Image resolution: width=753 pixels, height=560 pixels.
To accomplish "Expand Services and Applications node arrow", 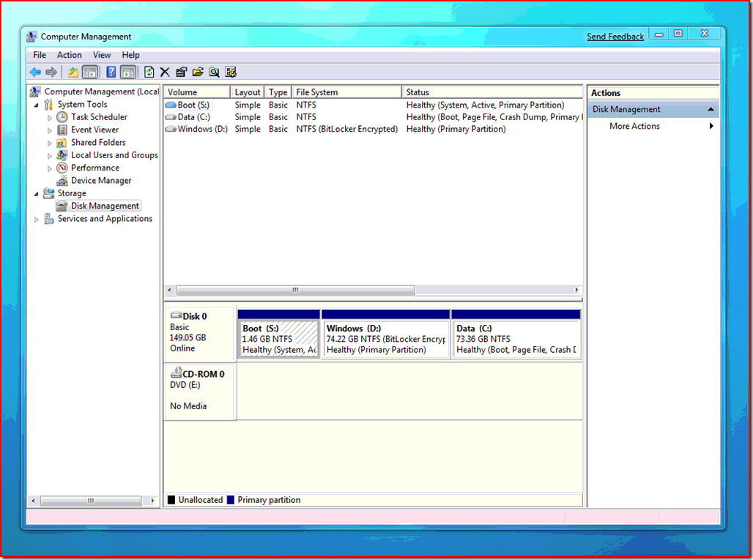I will click(36, 220).
